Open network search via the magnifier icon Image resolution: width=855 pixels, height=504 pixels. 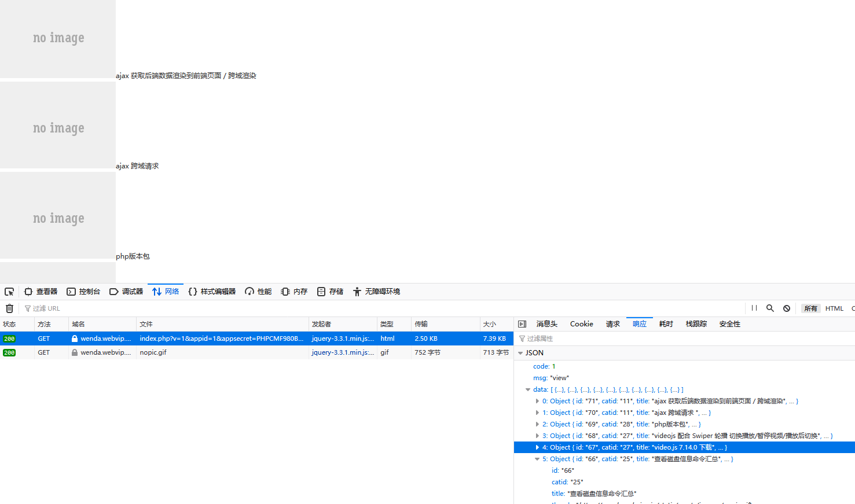tap(770, 308)
